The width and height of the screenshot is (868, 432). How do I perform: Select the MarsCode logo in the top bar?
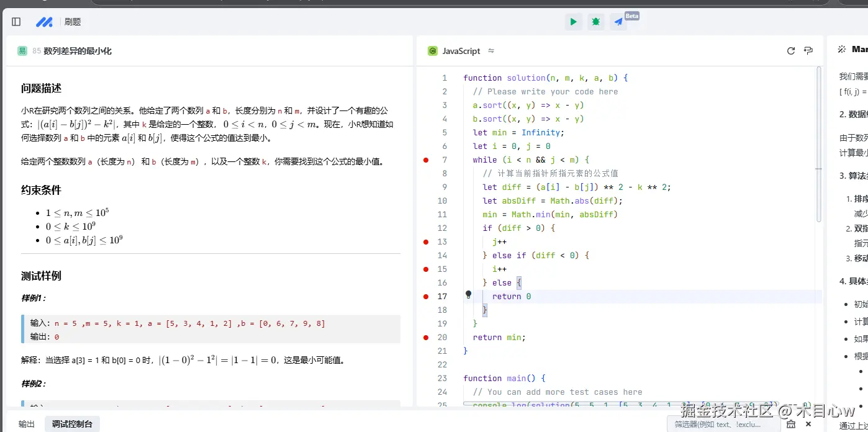[44, 21]
